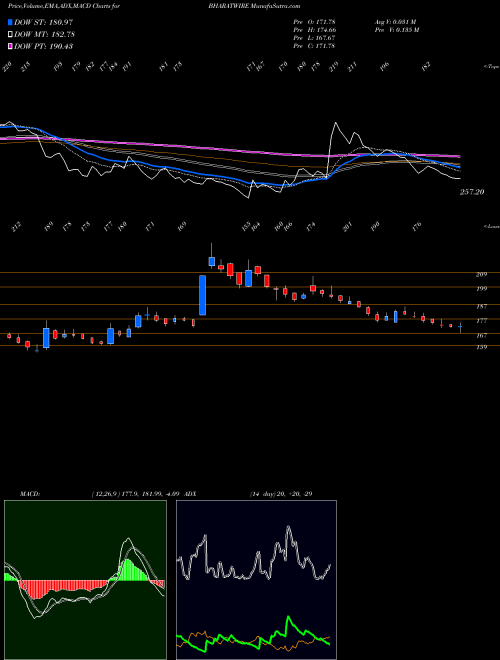The width and height of the screenshot is (500, 660).
Task: Click the 209 price level label
Action: [481, 274]
